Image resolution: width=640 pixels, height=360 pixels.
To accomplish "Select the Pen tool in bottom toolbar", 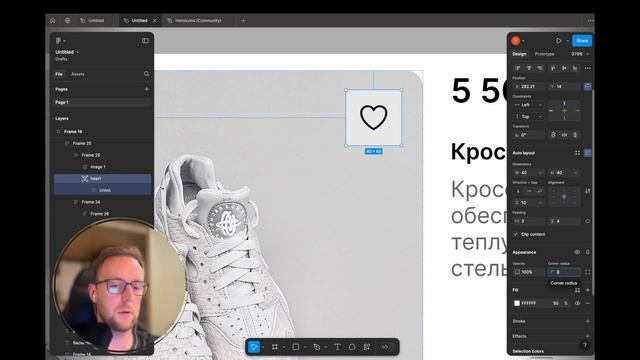I will click(316, 347).
